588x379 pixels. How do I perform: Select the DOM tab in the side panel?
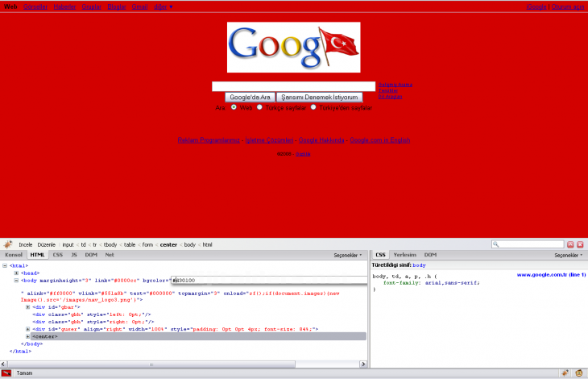430,255
